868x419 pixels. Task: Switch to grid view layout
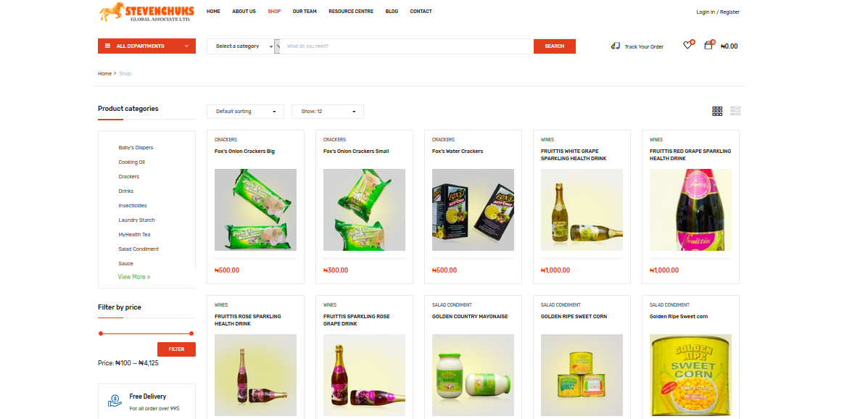click(x=717, y=111)
